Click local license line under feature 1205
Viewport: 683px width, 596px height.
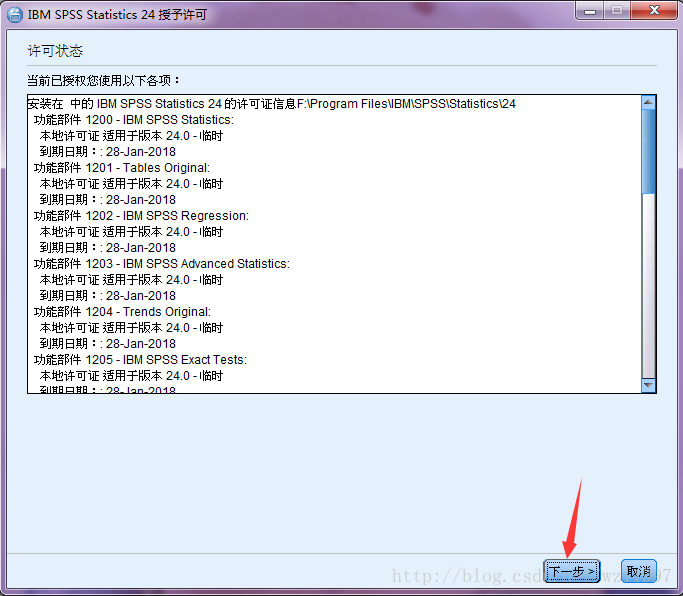131,375
